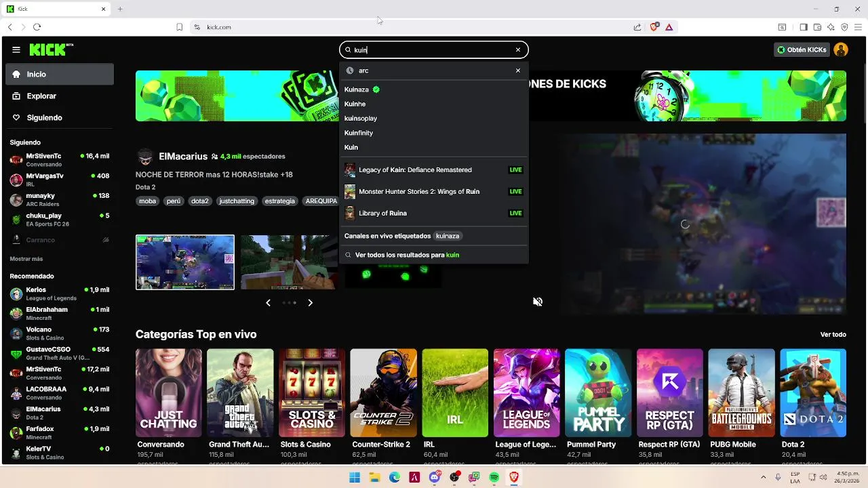
Task: Choose the kuinsoplay suggestion
Action: 433,119
